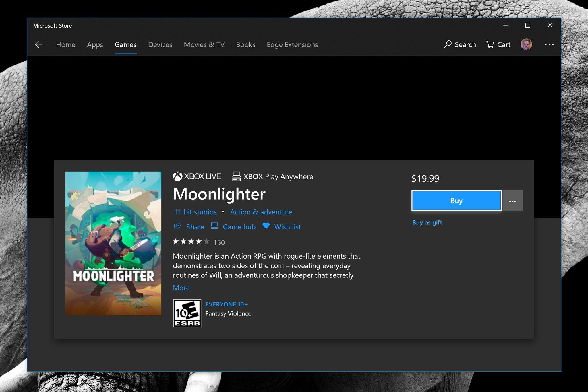Maximize the Microsoft Store window

pyautogui.click(x=528, y=25)
